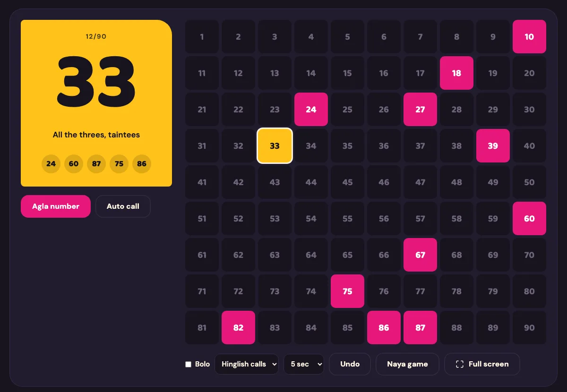
Task: Click board tile number 80
Action: click(529, 291)
